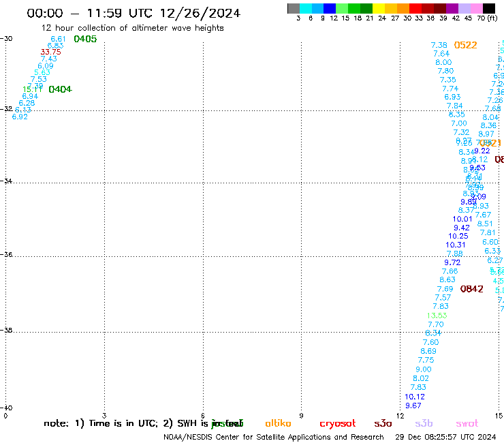Image resolution: width=504 pixels, height=443 pixels.
Task: Click the wave height value '8.97'
Action: tap(486, 134)
